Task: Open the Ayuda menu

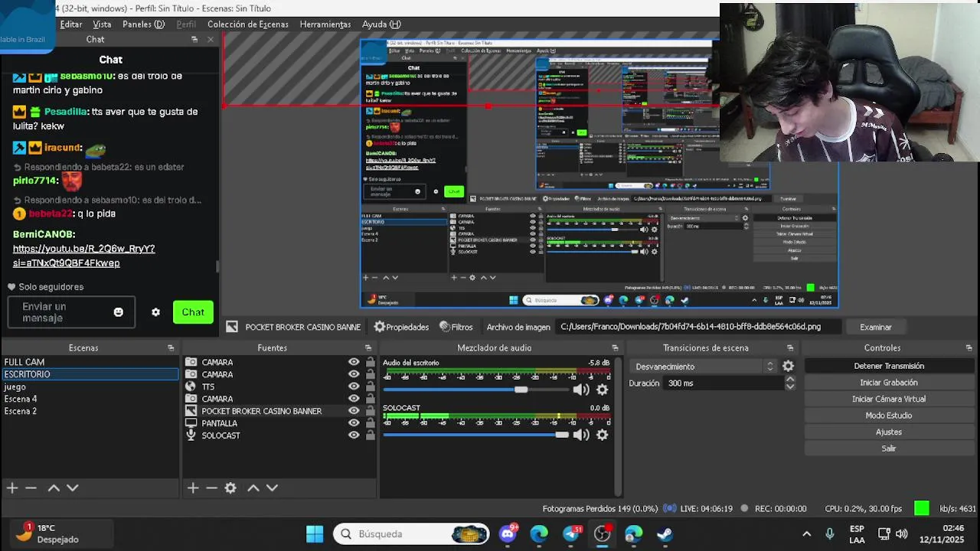Action: point(381,24)
